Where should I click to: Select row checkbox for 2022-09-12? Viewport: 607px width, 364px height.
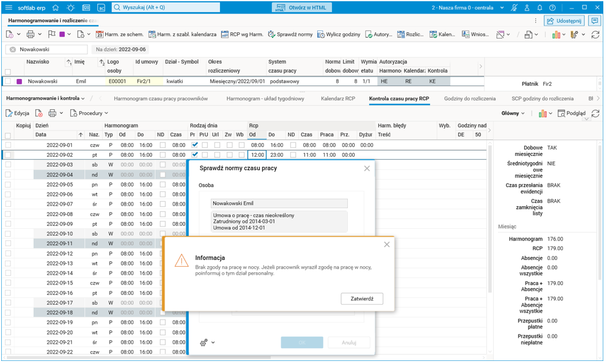[x=8, y=253]
